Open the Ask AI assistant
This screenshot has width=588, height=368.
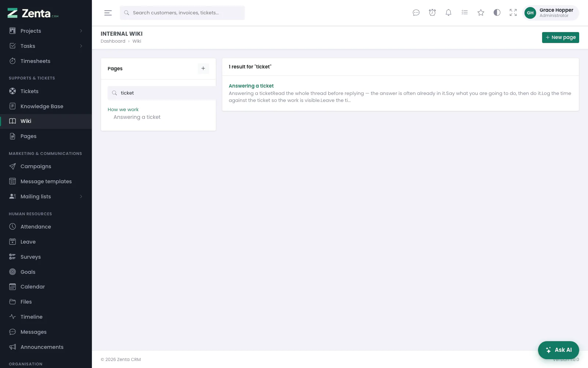tap(558, 350)
